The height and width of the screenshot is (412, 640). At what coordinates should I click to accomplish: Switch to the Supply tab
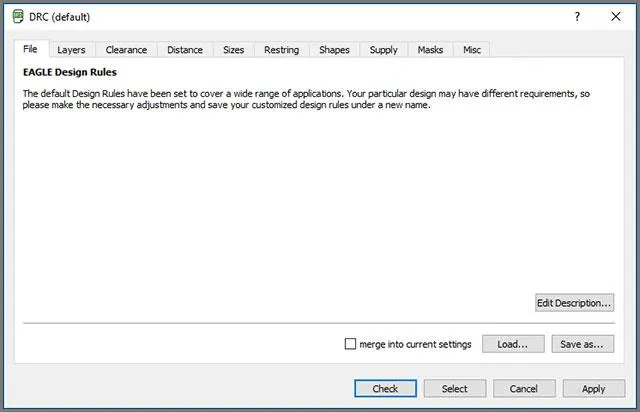pyautogui.click(x=384, y=50)
